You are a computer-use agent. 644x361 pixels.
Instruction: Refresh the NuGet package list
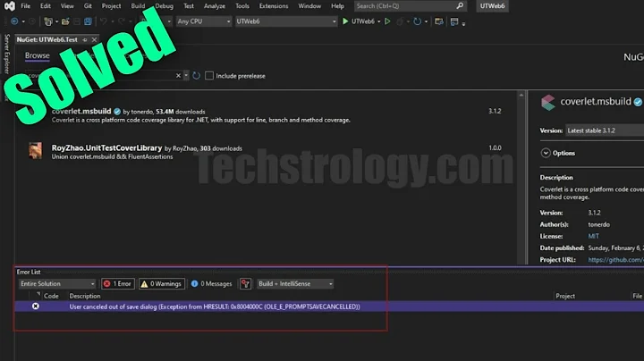coord(196,75)
